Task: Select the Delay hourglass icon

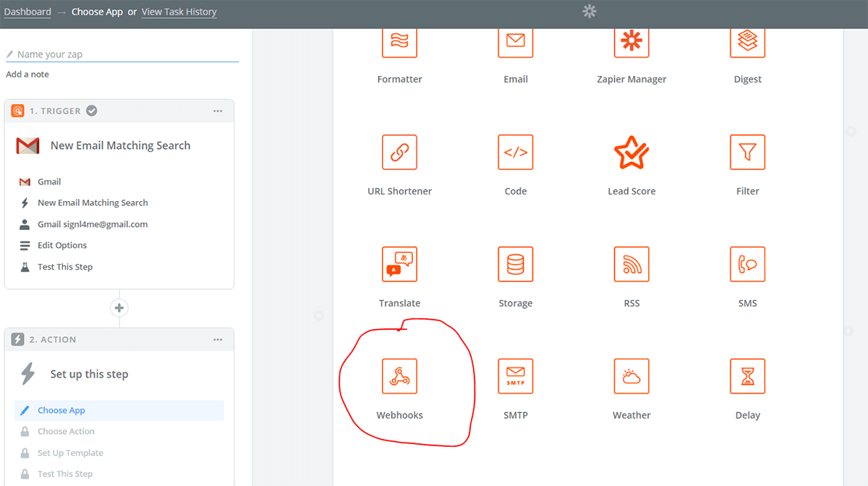Action: 748,376
